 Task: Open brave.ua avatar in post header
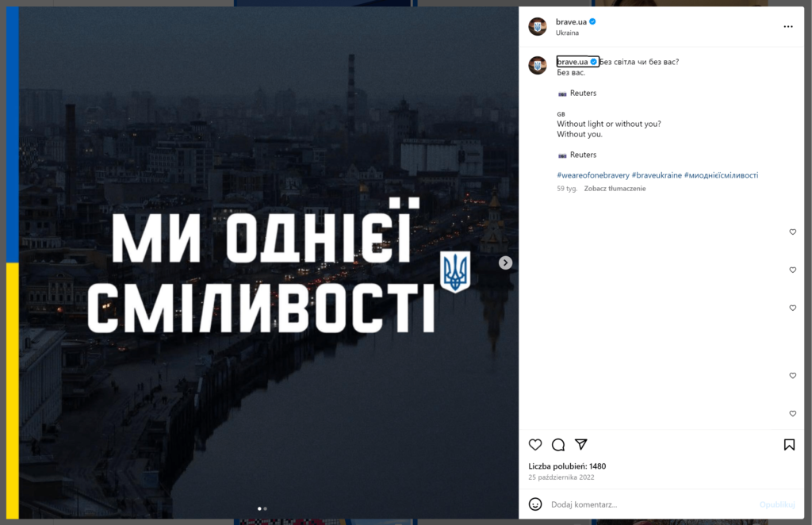[x=538, y=26]
